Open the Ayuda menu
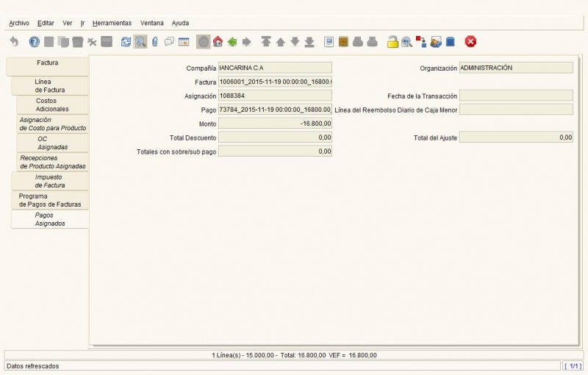This screenshot has width=588, height=375. pyautogui.click(x=180, y=23)
